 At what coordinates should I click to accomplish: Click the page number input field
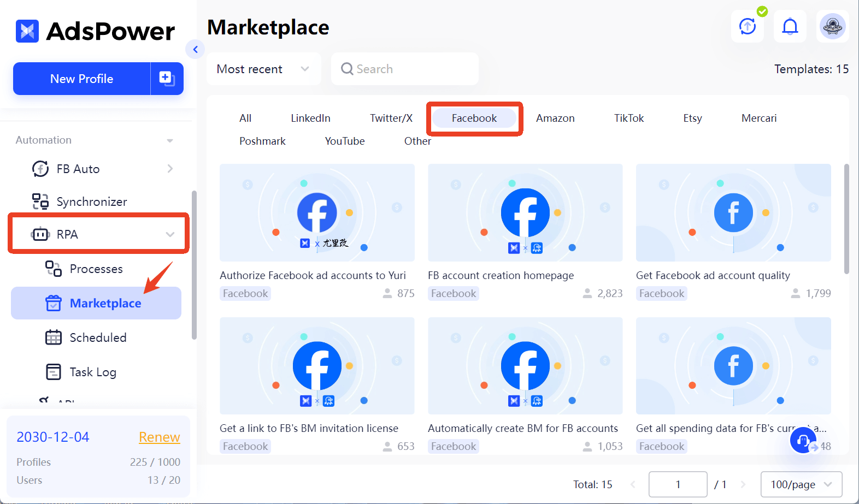[x=678, y=484]
